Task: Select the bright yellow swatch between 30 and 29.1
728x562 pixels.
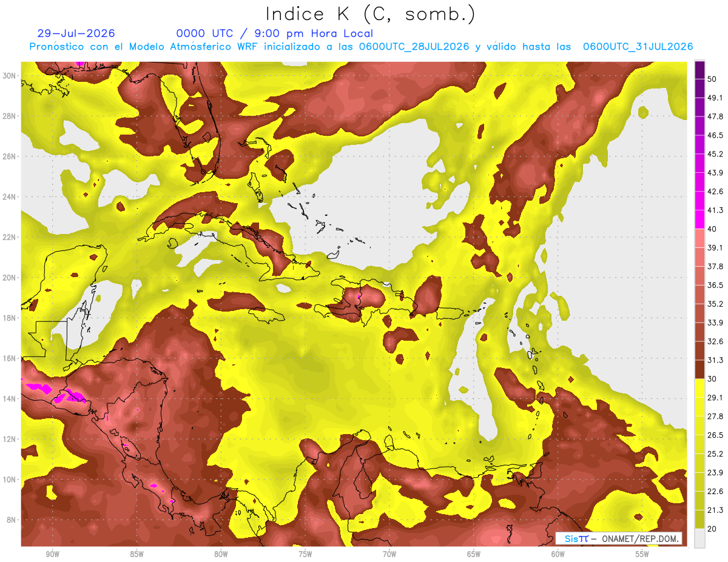Action: (x=699, y=388)
